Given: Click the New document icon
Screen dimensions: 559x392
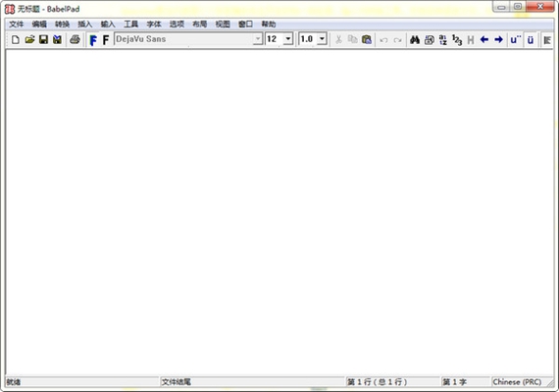Looking at the screenshot, I should [x=16, y=39].
